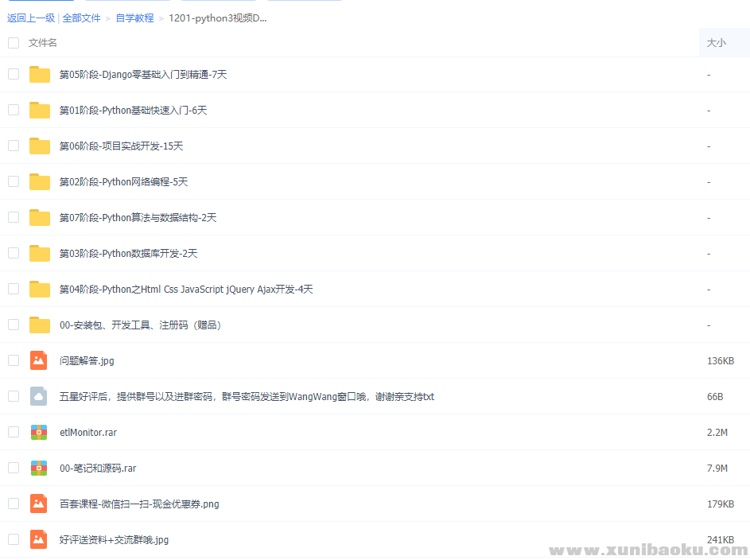Click the folder icon for 第02阶段-Python网络编程-5天

click(39, 181)
